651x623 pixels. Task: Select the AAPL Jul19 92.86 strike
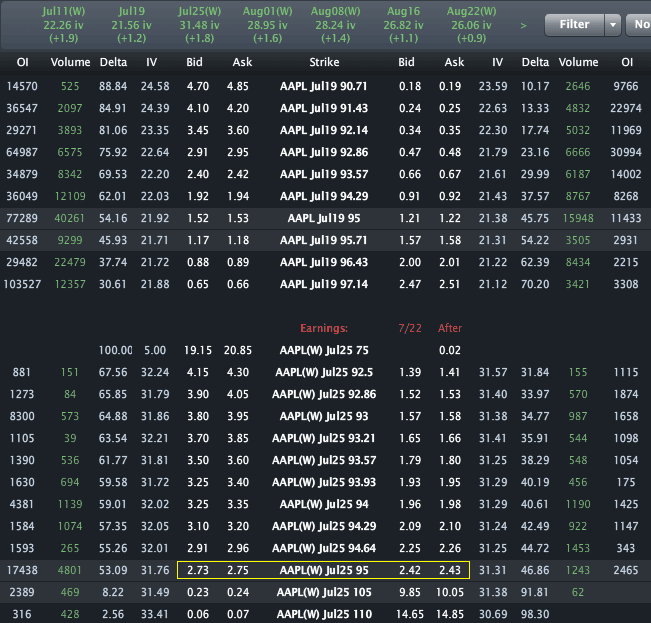pos(323,152)
